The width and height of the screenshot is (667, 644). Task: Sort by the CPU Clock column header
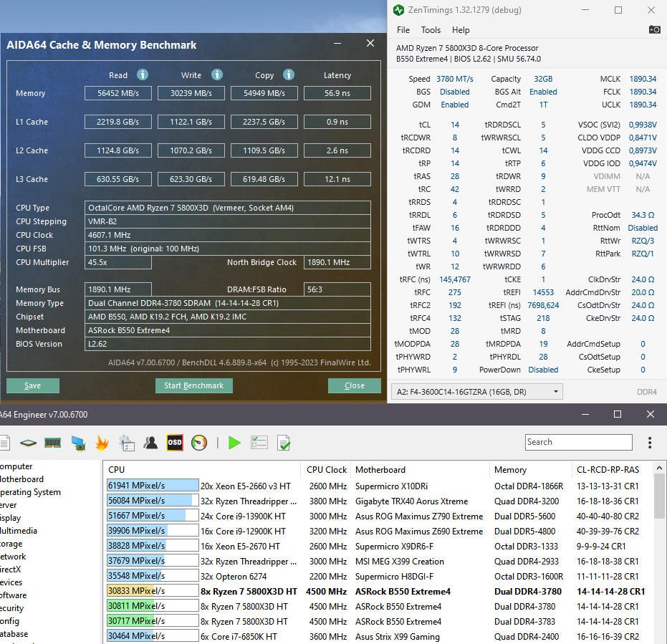pyautogui.click(x=326, y=470)
